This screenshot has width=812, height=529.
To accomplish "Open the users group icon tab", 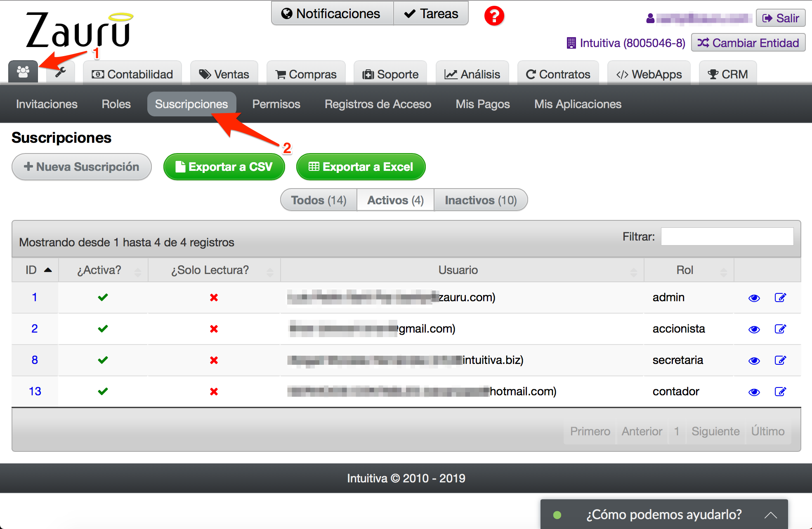I will pos(23,72).
